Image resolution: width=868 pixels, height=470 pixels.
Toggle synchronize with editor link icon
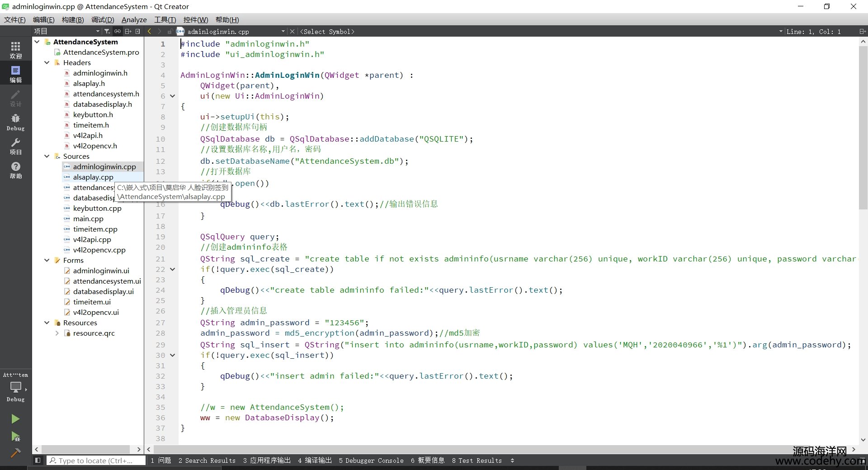coord(117,31)
